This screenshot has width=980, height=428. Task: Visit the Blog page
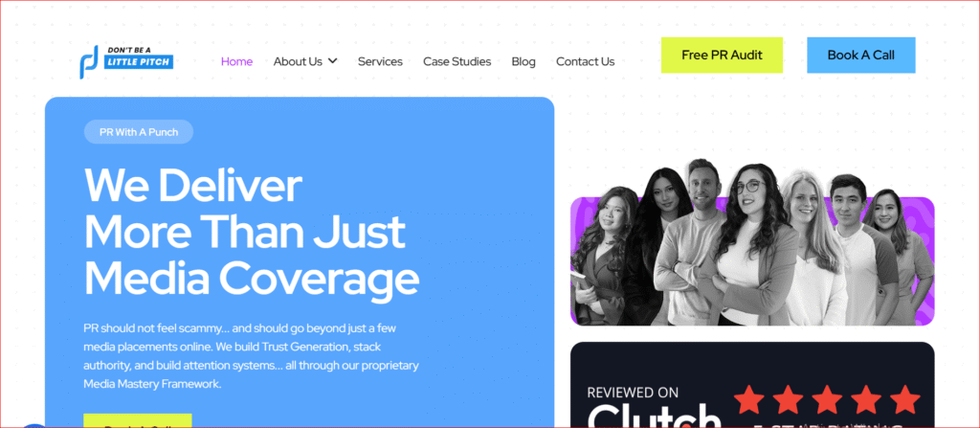(x=523, y=61)
